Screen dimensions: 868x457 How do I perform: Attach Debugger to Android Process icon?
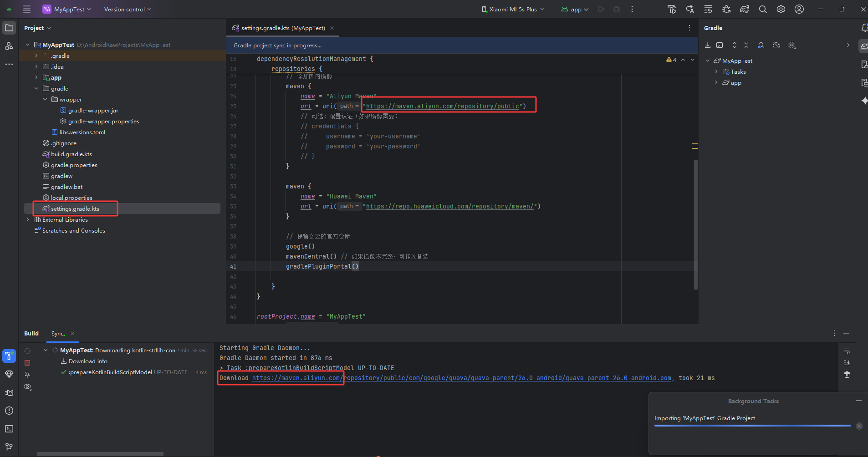(x=726, y=9)
